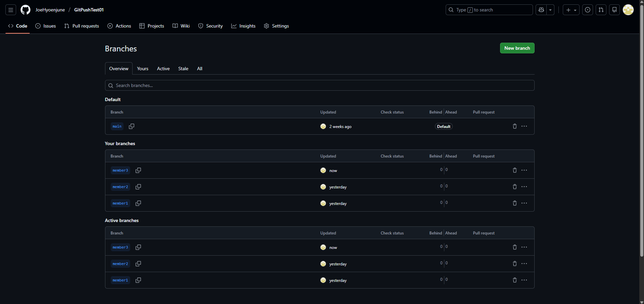Select the Yours branches tab
The image size is (644, 304).
[143, 69]
